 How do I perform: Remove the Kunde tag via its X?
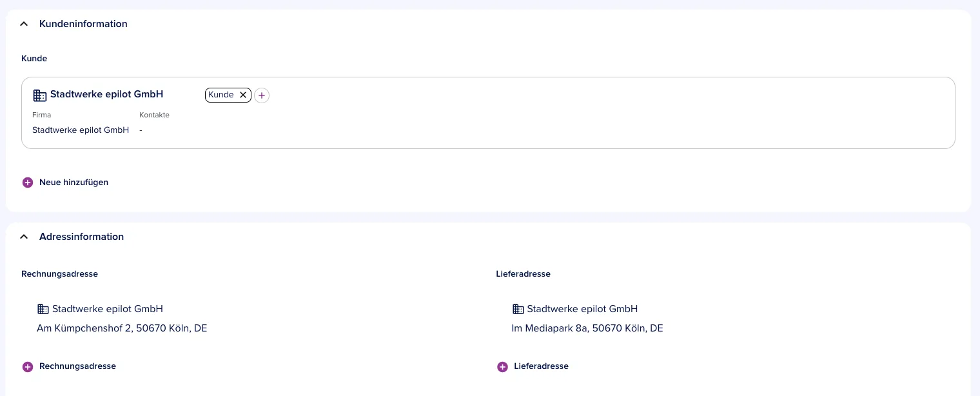click(243, 95)
